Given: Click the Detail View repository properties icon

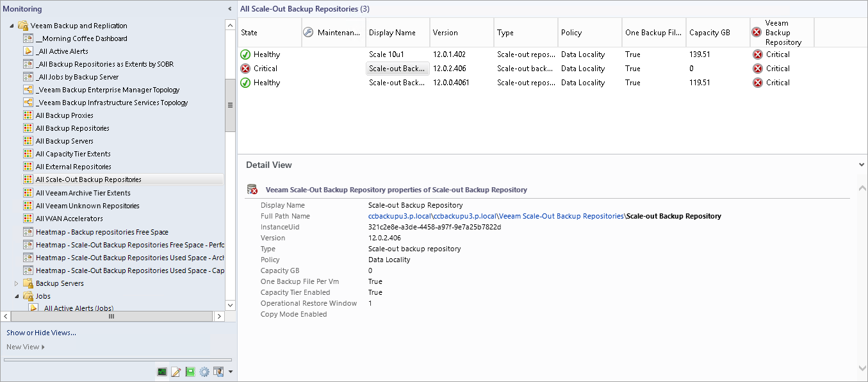Looking at the screenshot, I should click(252, 190).
